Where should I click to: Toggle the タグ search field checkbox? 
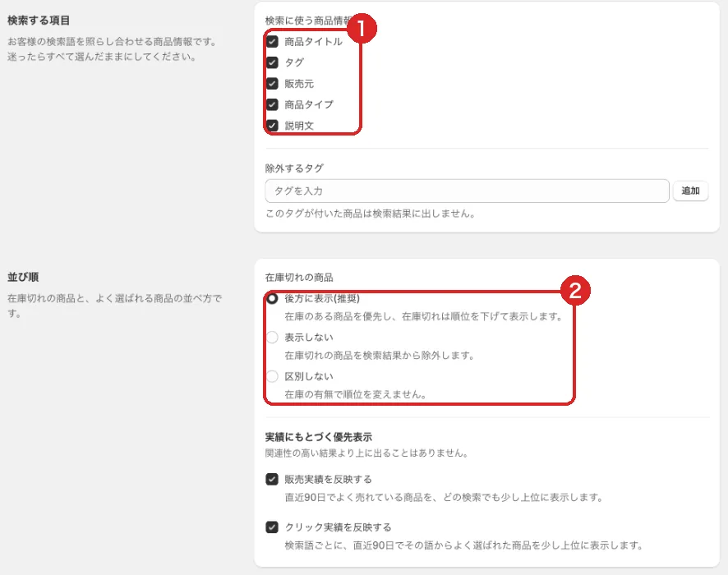coord(272,62)
